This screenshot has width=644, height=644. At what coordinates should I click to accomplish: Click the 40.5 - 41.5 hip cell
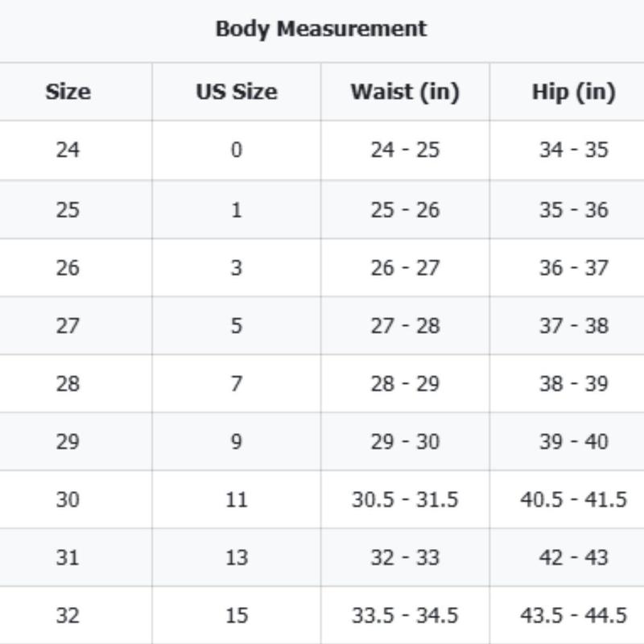coord(573,499)
